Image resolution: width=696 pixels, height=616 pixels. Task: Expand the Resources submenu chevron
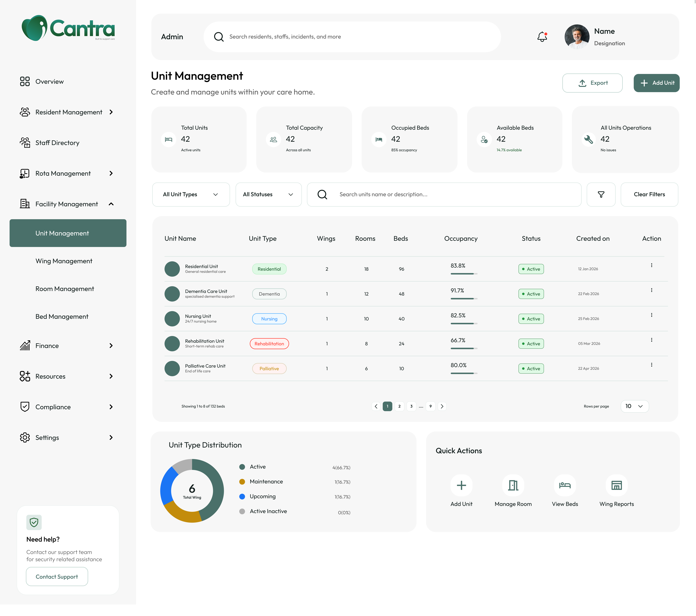[x=111, y=376]
